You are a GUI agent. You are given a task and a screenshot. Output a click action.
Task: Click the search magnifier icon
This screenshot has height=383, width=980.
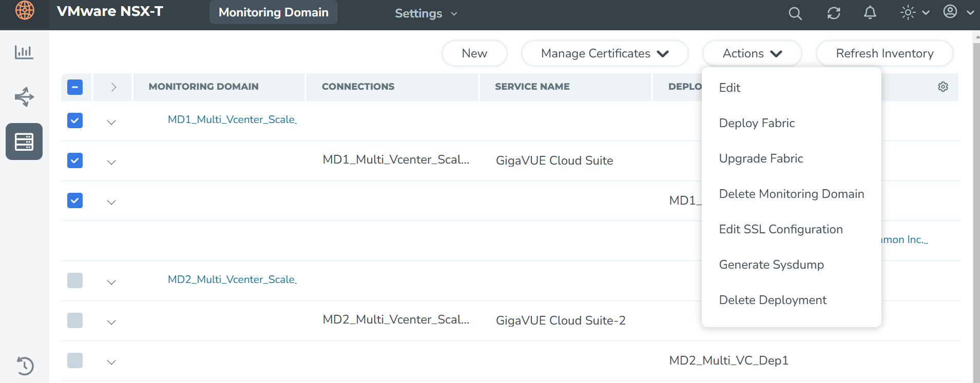(795, 13)
